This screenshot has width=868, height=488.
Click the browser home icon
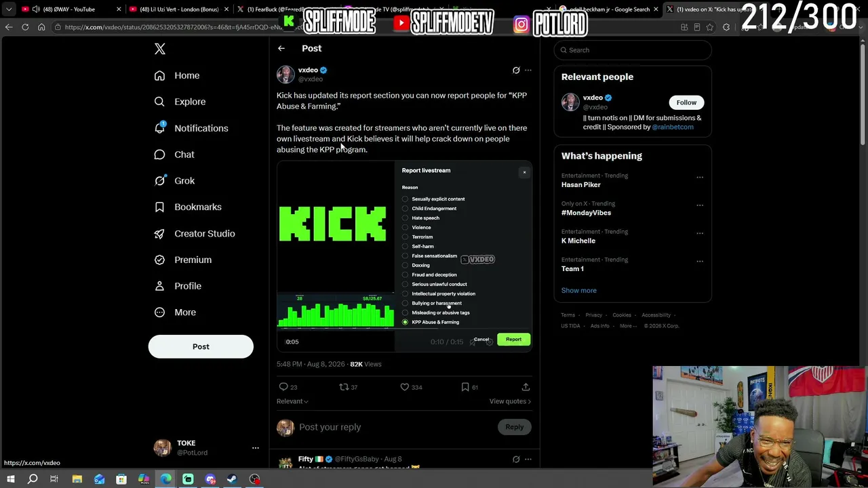41,27
